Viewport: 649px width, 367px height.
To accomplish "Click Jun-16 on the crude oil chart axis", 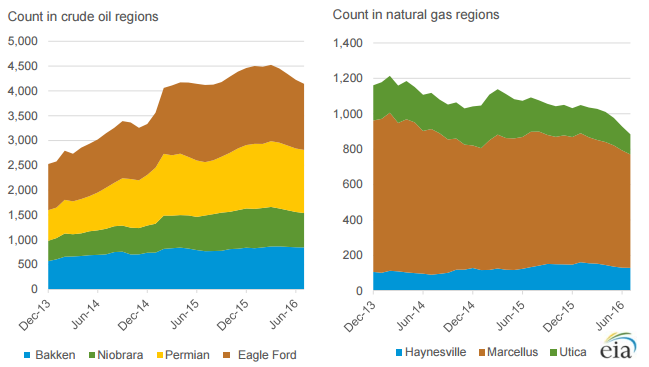I will 284,314.
